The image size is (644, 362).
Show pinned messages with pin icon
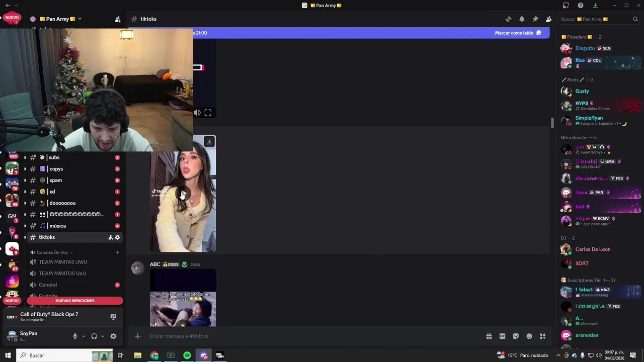coord(535,19)
